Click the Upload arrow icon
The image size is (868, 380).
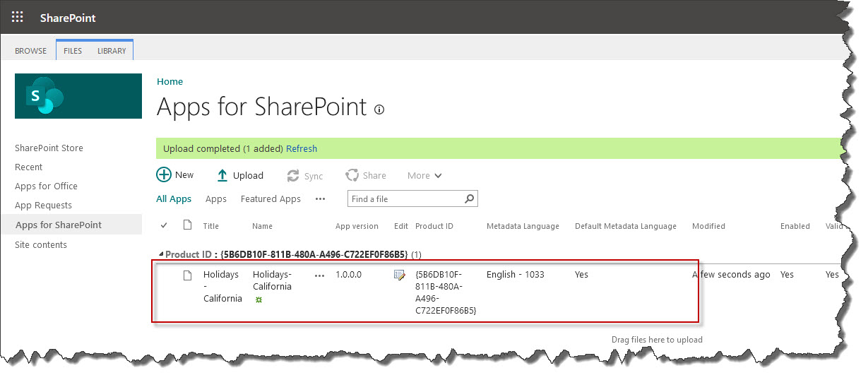pyautogui.click(x=222, y=175)
